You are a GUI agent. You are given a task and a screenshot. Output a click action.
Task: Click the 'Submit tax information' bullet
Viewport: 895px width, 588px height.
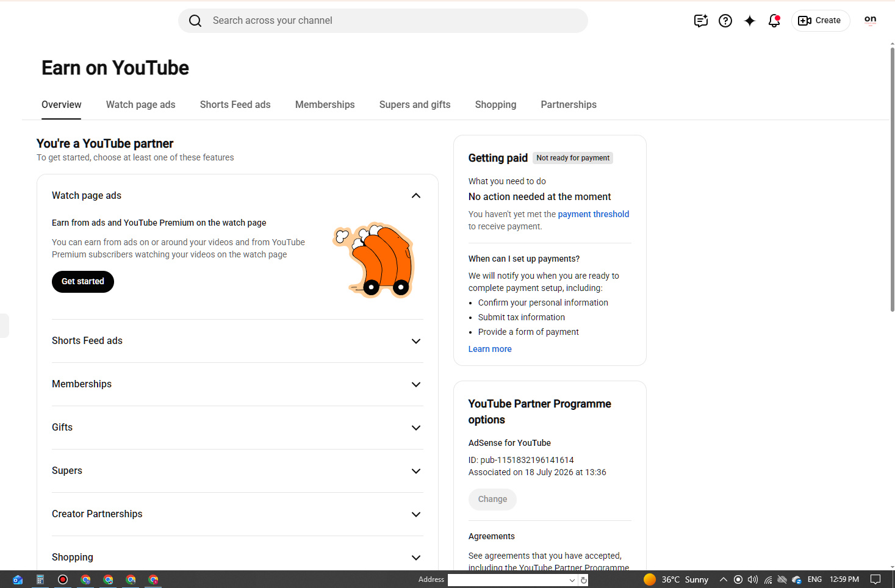522,317
